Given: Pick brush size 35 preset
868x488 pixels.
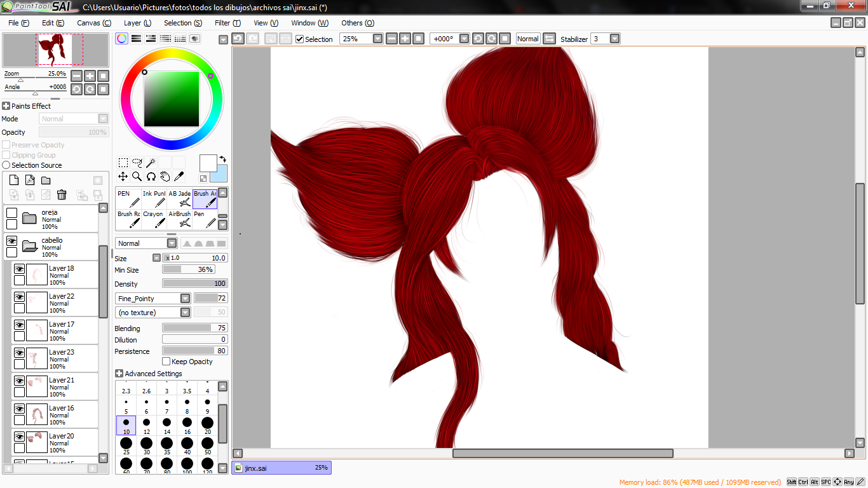Looking at the screenshot, I should (166, 445).
